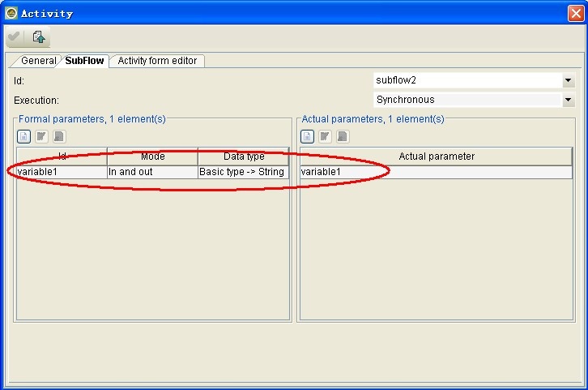Select variable1 in actual parameters table

(x=437, y=172)
